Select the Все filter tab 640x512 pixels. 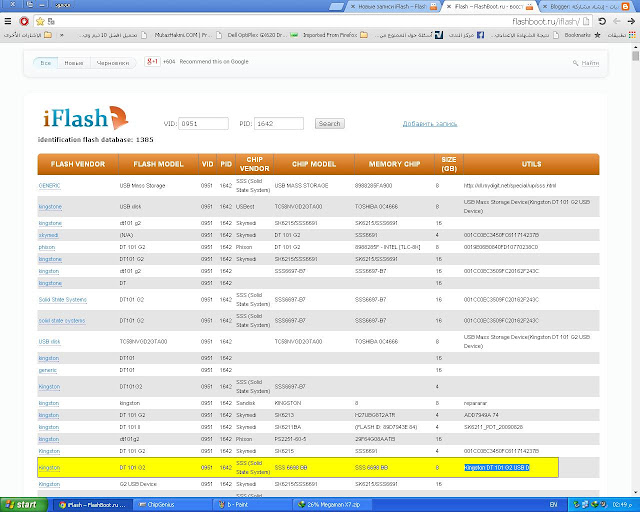46,63
